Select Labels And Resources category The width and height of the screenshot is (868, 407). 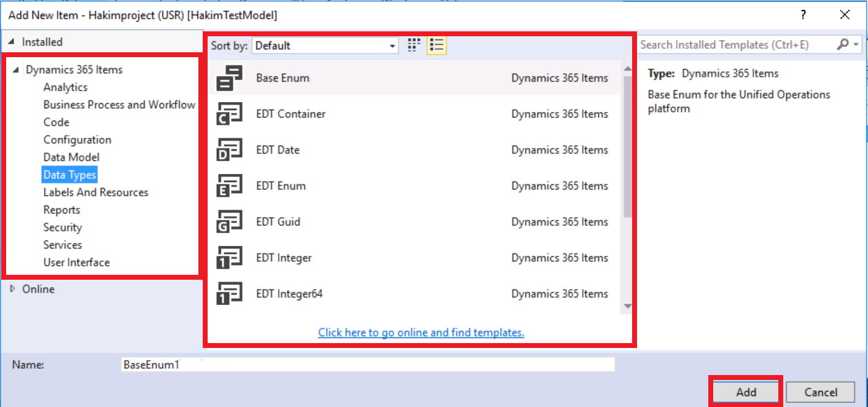[96, 192]
